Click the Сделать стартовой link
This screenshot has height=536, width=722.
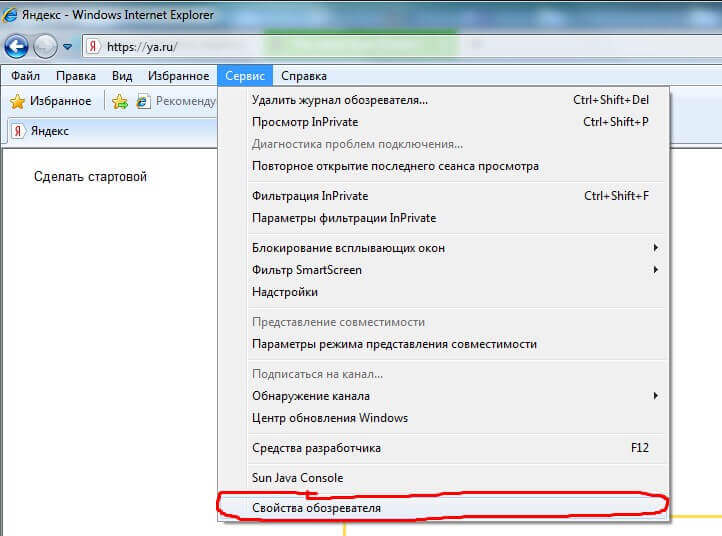(x=90, y=177)
